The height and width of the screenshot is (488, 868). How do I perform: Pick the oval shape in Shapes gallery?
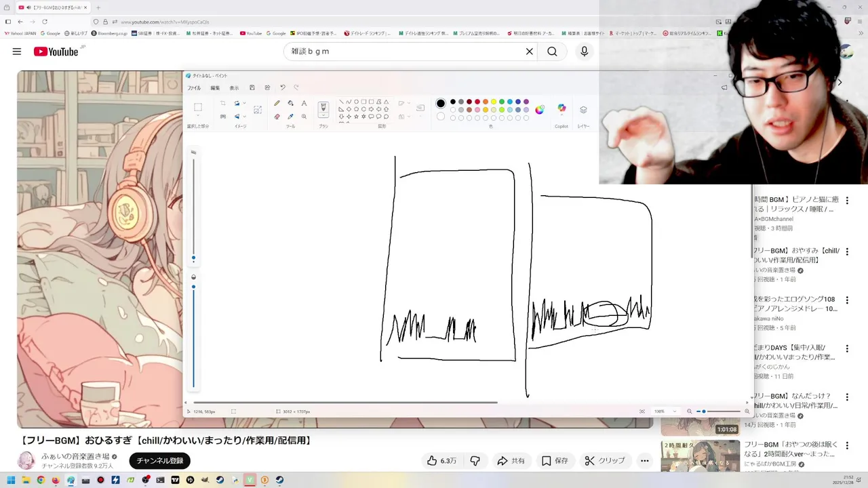tap(356, 102)
